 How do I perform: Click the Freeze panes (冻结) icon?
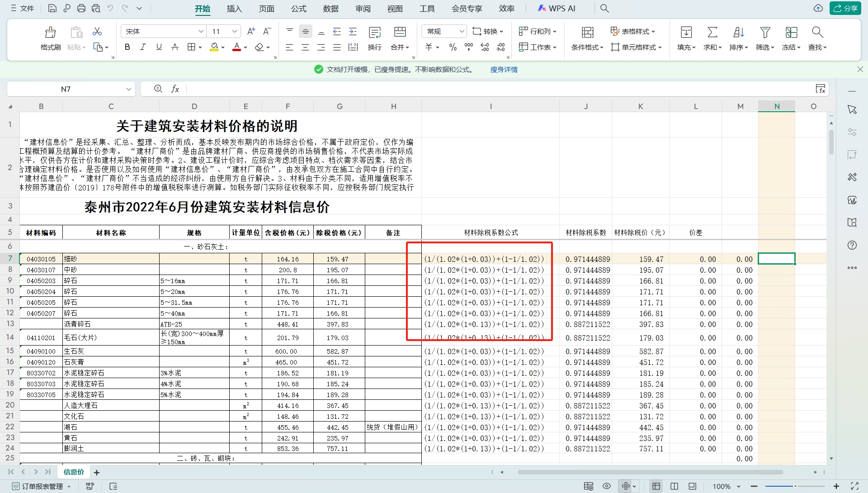pos(792,32)
